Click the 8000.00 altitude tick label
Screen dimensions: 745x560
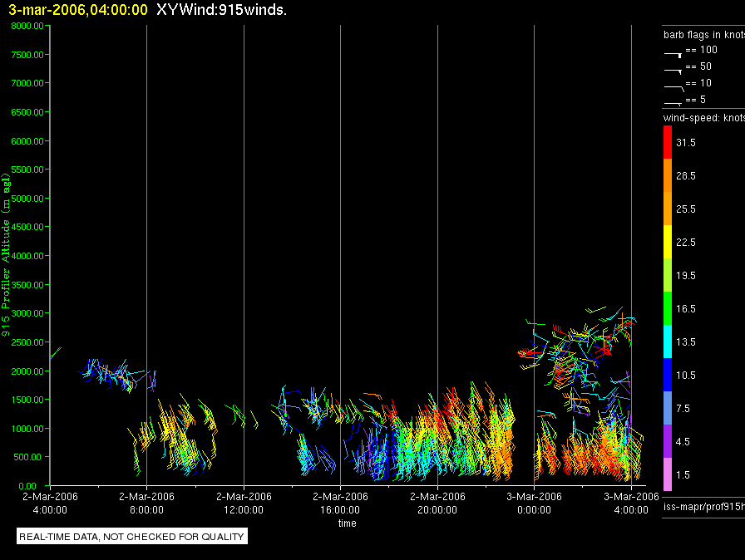click(x=27, y=26)
